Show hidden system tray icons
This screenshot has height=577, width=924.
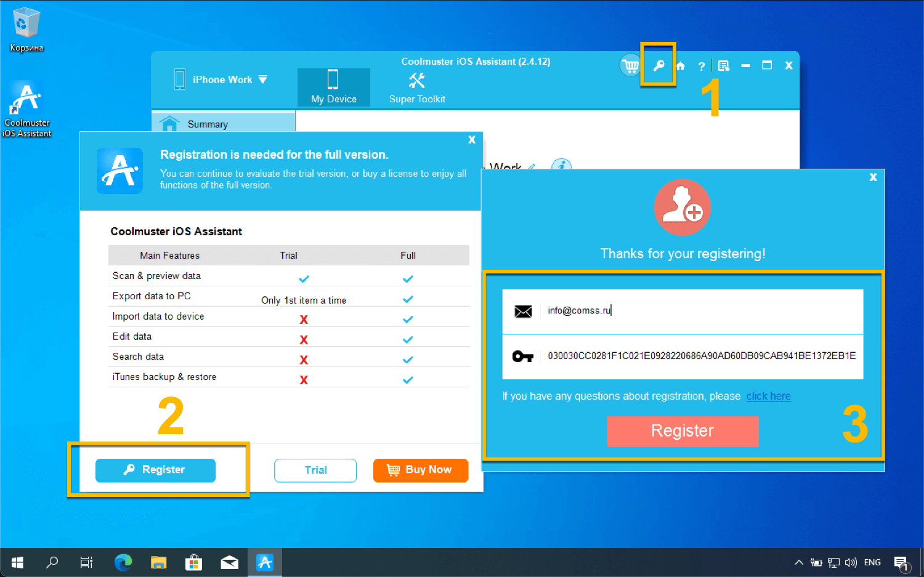pos(799,562)
